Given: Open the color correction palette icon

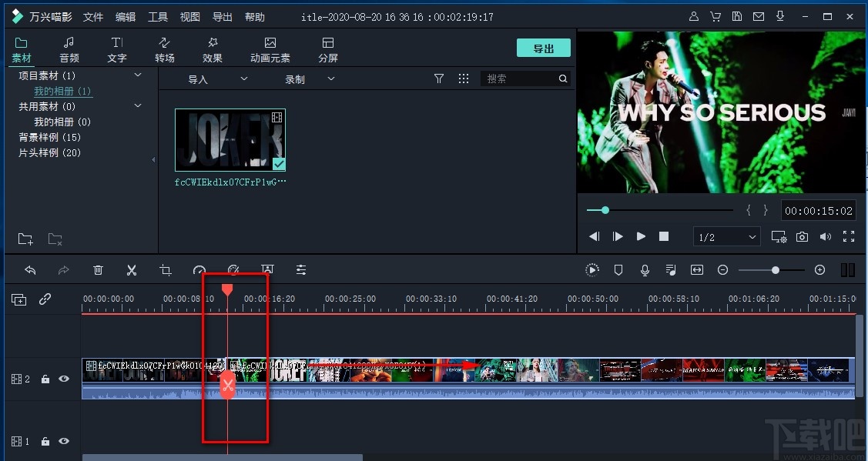Looking at the screenshot, I should (x=233, y=270).
